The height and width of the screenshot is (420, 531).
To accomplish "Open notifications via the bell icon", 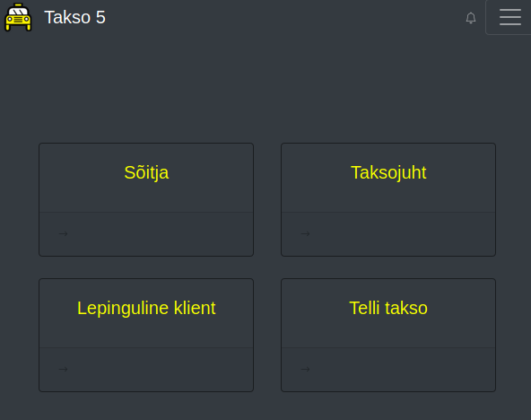I will point(471,18).
